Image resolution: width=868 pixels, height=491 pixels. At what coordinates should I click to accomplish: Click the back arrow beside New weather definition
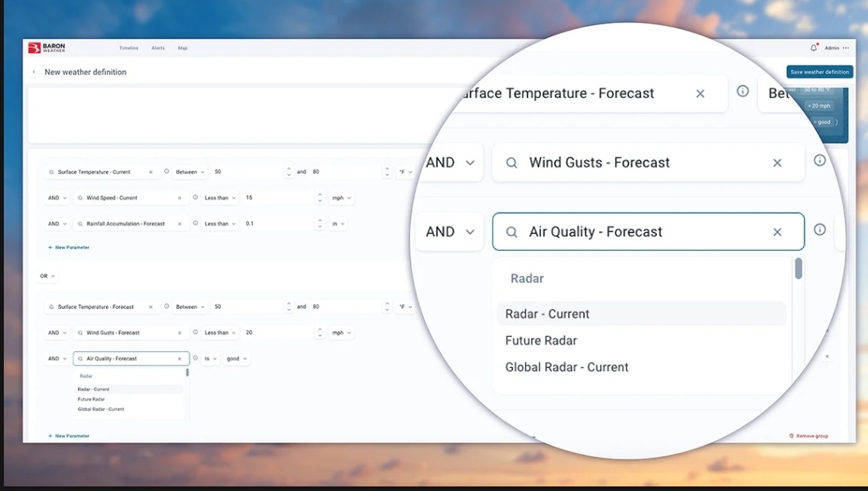[x=34, y=71]
